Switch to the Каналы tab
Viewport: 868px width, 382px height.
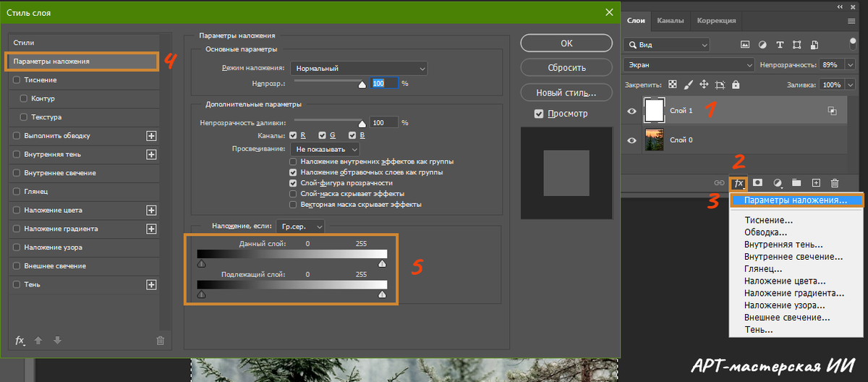pyautogui.click(x=670, y=21)
